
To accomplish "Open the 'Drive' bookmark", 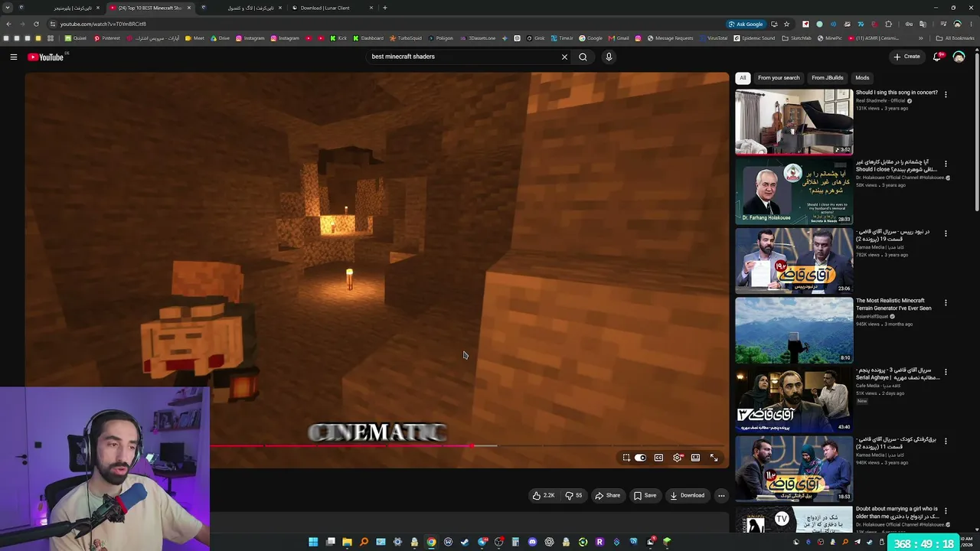I will (219, 38).
